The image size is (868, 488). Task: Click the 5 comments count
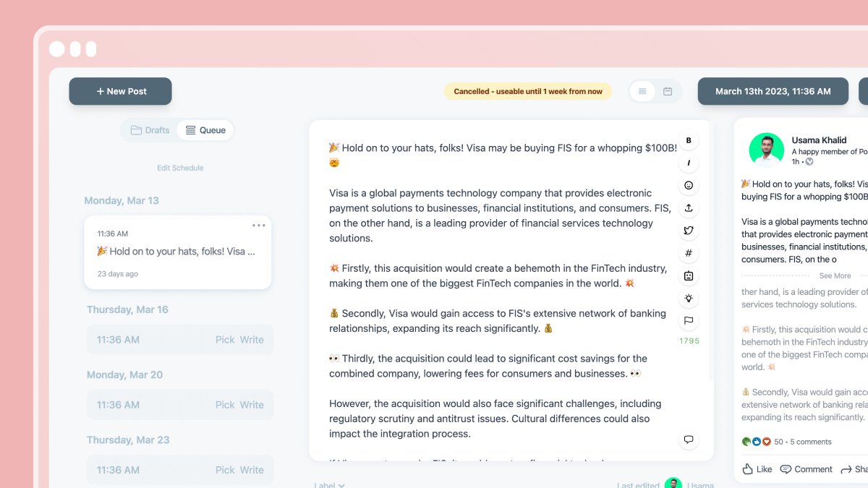(x=811, y=442)
